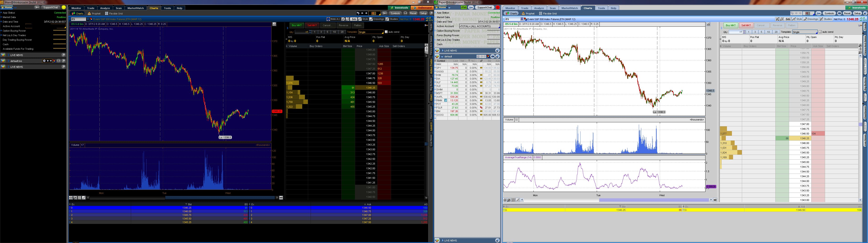Screen dimensions: 868x243
Task: Toggle the Big Buttons side tab in Main window
Action: pyautogui.click(x=431, y=84)
